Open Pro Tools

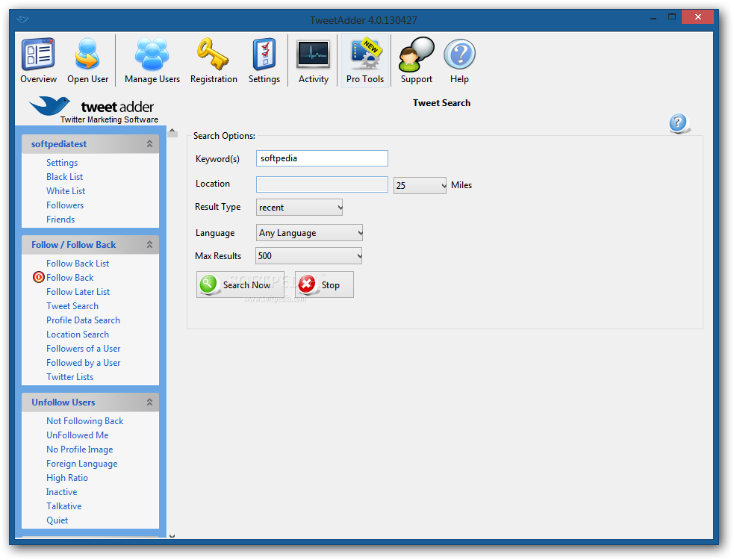[365, 61]
